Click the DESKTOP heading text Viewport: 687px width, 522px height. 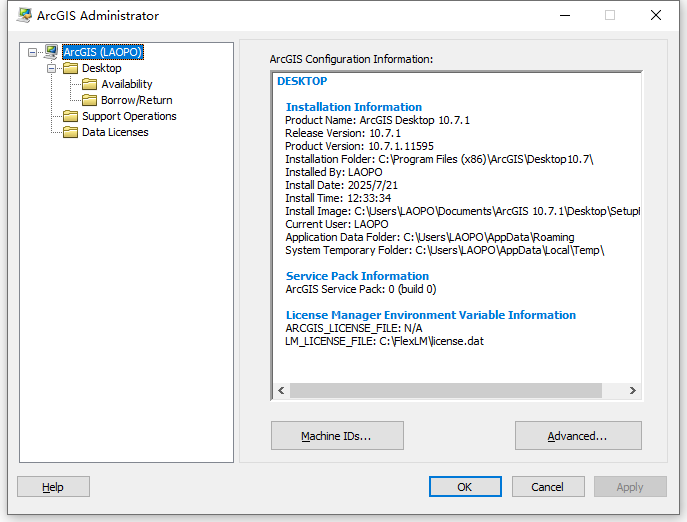(x=302, y=81)
